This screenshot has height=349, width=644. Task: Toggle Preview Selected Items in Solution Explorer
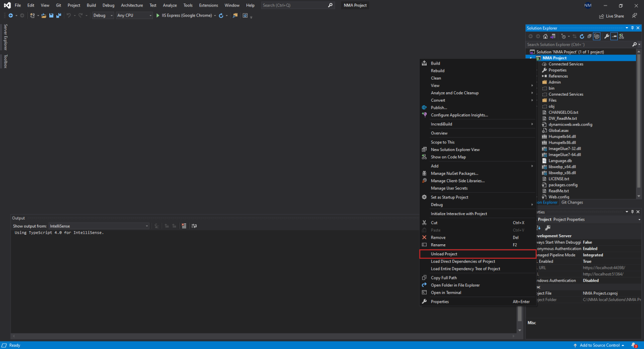coord(614,36)
